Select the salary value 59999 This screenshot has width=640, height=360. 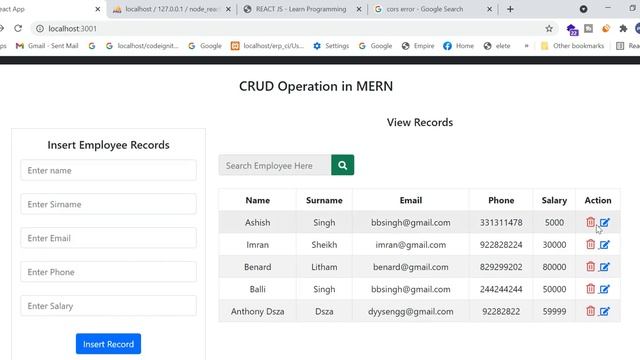[554, 311]
